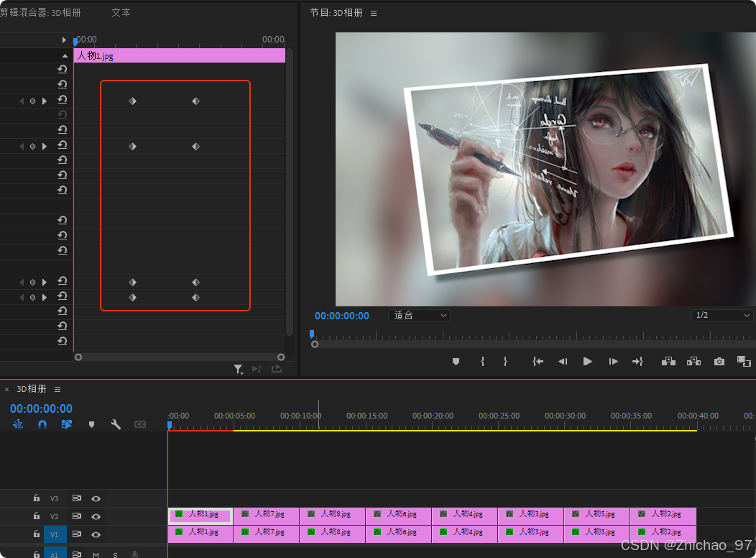The height and width of the screenshot is (558, 756).
Task: Toggle lock on track V2
Action: [37, 516]
